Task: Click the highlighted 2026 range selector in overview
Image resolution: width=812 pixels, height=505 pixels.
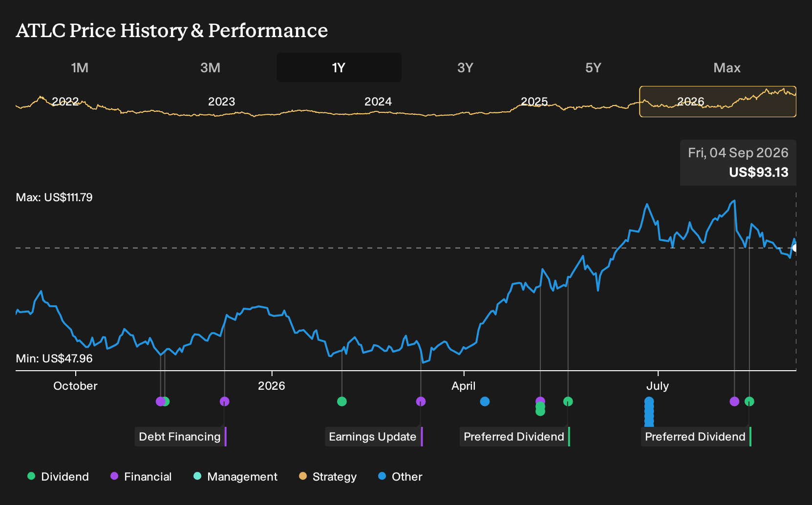Action: [x=718, y=102]
